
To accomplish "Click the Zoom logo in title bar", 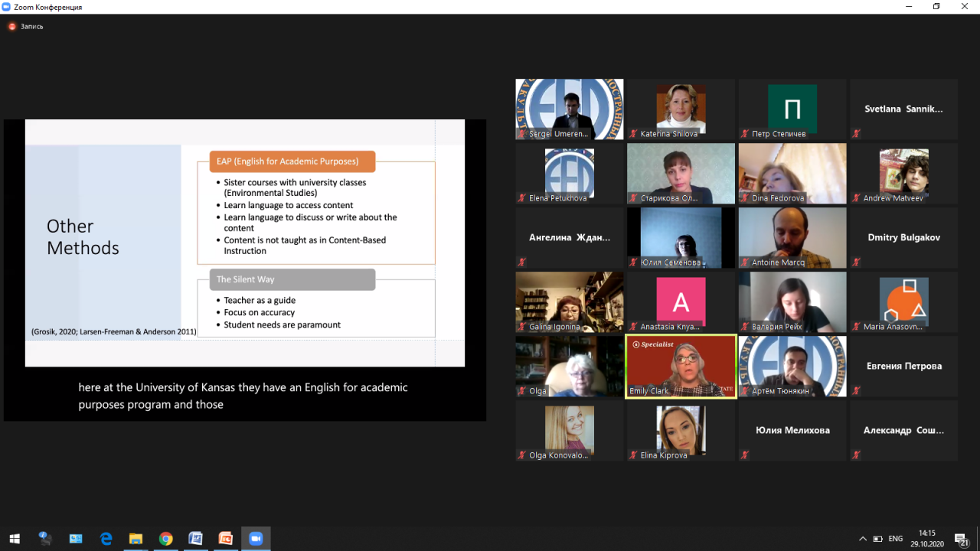I will click(x=7, y=7).
